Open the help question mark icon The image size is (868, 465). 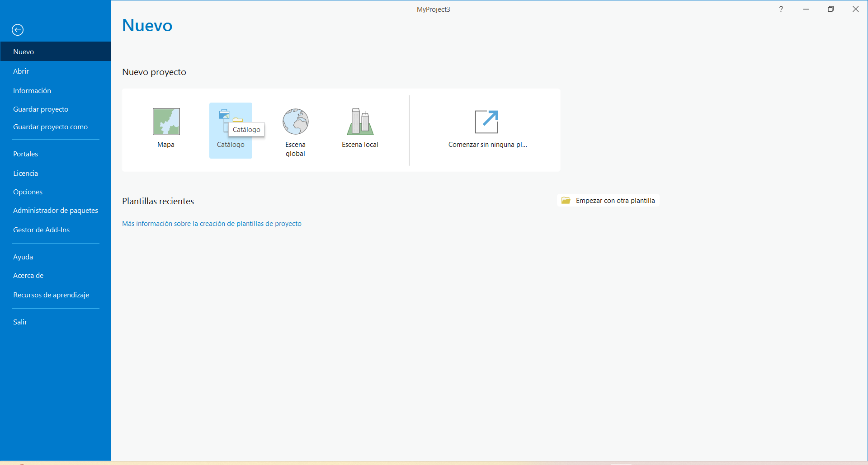(x=781, y=9)
